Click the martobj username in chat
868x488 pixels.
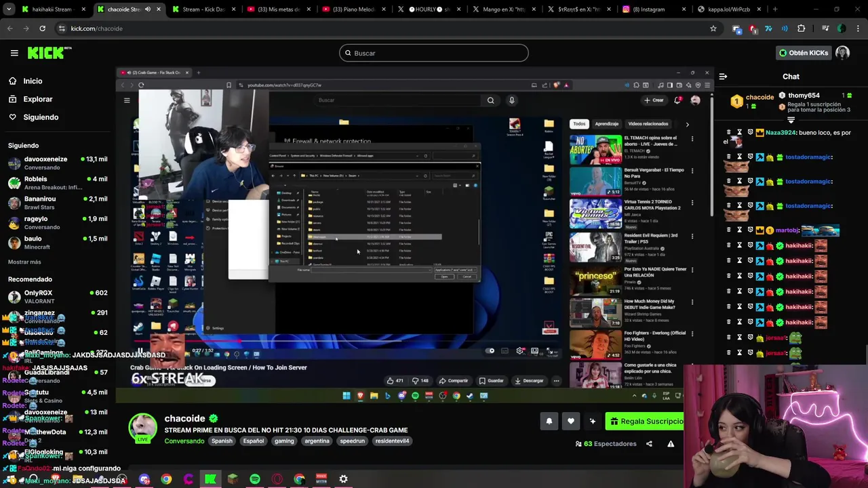pyautogui.click(x=787, y=230)
